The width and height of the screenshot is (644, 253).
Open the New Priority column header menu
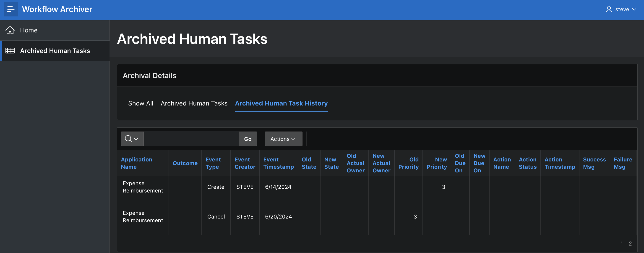click(436, 163)
